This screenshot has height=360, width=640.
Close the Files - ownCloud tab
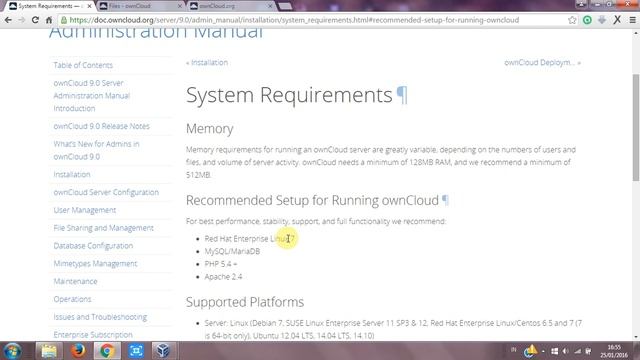pos(180,6)
